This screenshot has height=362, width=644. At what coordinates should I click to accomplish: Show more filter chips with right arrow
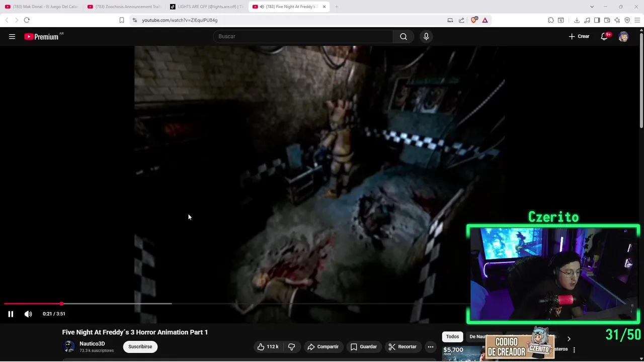pos(569,338)
